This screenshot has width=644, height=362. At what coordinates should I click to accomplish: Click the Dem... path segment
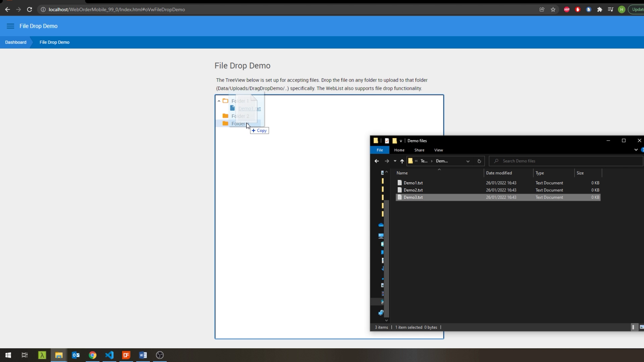click(x=442, y=161)
